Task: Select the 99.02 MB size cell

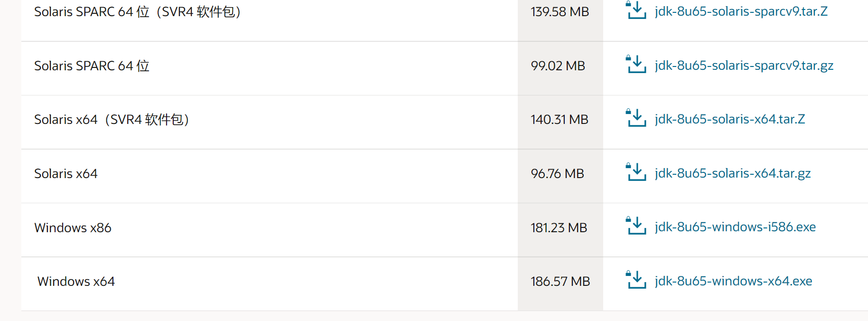Action: tap(558, 66)
